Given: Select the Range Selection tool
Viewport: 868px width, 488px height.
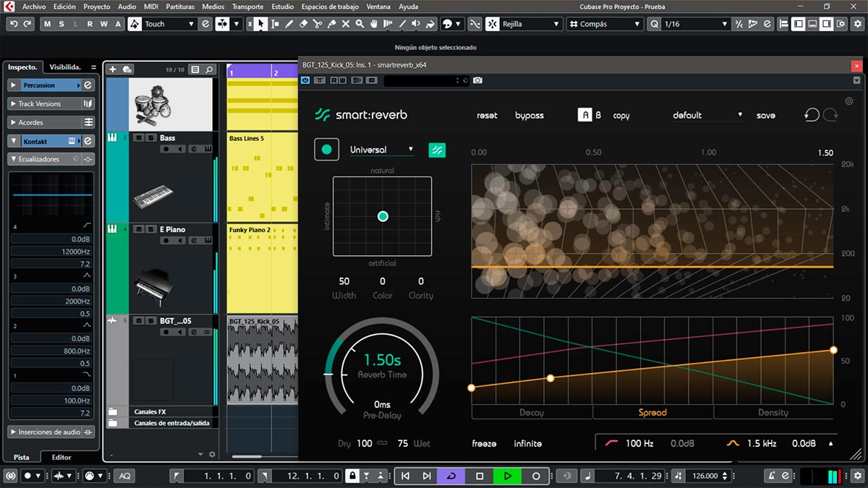Looking at the screenshot, I should [x=275, y=24].
